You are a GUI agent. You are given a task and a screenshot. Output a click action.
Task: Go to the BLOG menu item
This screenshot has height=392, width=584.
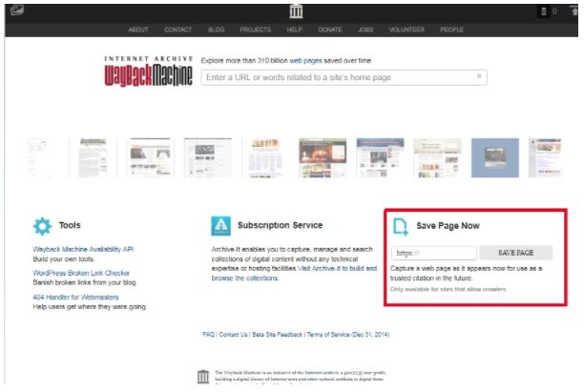pyautogui.click(x=216, y=30)
